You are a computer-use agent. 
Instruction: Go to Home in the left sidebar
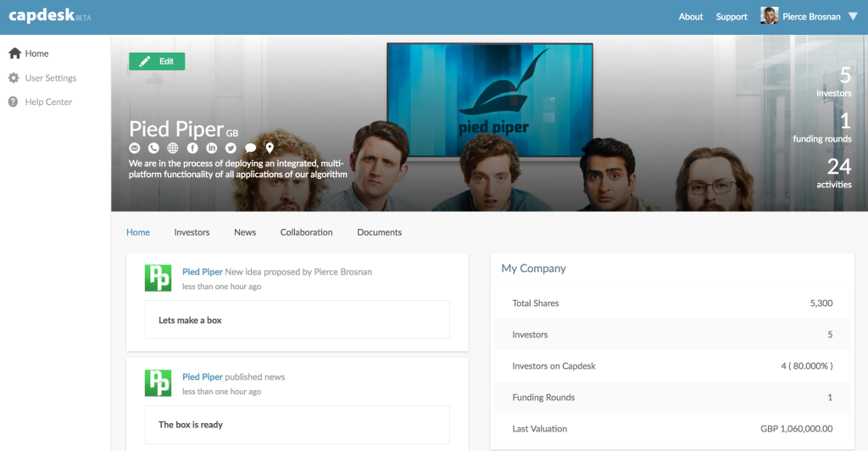(36, 53)
